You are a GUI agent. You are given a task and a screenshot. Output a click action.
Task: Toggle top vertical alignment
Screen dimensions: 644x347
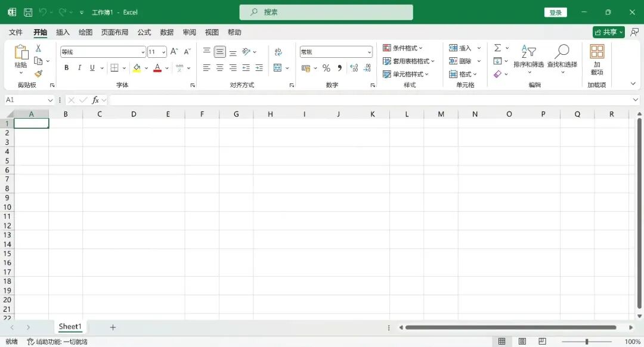(x=206, y=52)
